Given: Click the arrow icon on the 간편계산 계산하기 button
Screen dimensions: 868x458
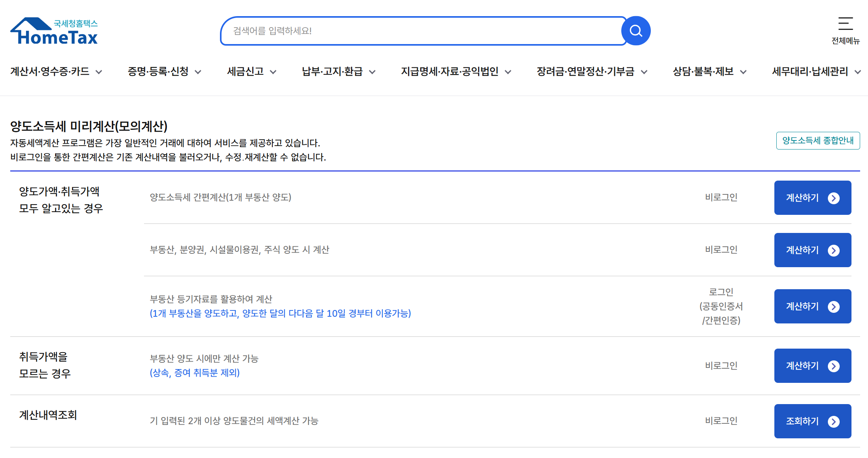Looking at the screenshot, I should tap(833, 198).
